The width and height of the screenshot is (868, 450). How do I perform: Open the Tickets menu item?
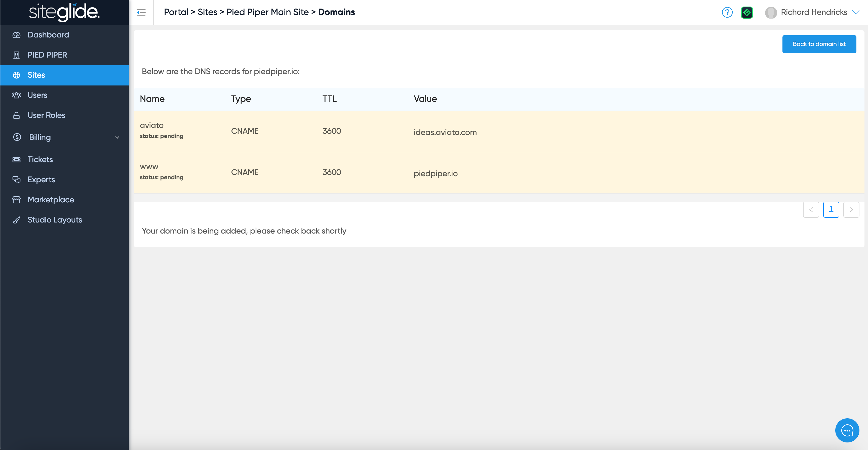pos(64,160)
